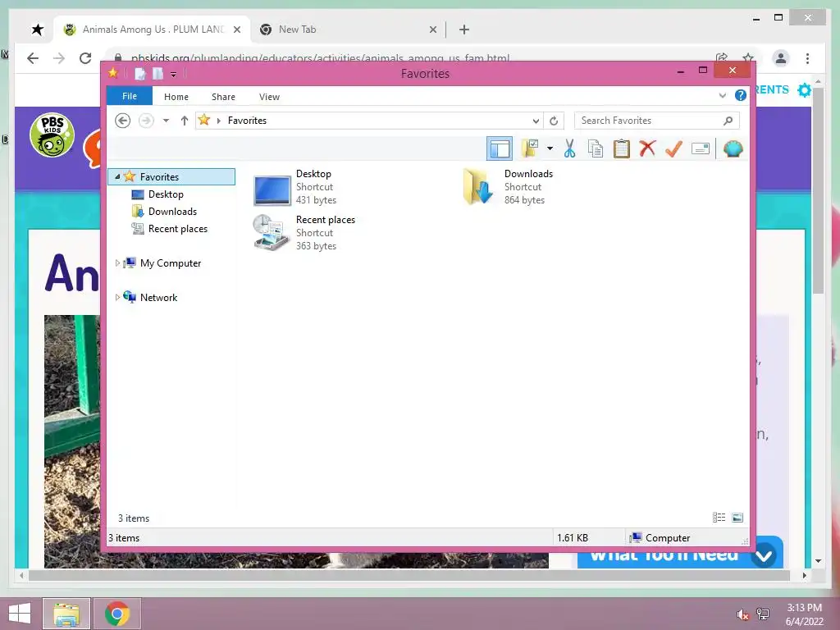Click the Paste clipboard icon
Image resolution: width=840 pixels, height=630 pixels.
622,148
